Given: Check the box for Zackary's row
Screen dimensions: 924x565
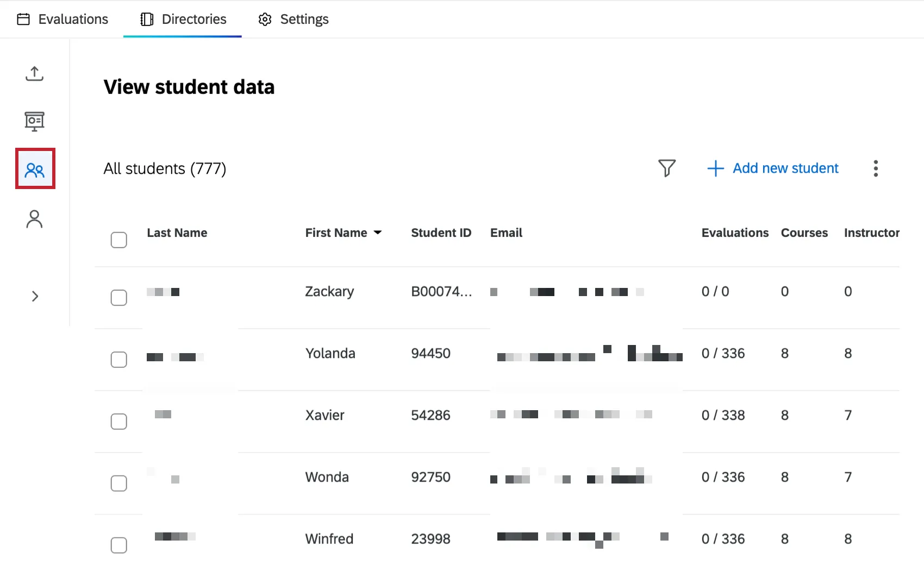Looking at the screenshot, I should [118, 298].
